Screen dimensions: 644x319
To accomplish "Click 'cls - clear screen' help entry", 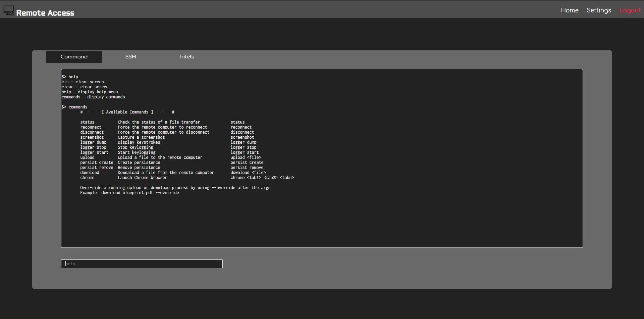I will pyautogui.click(x=83, y=82).
